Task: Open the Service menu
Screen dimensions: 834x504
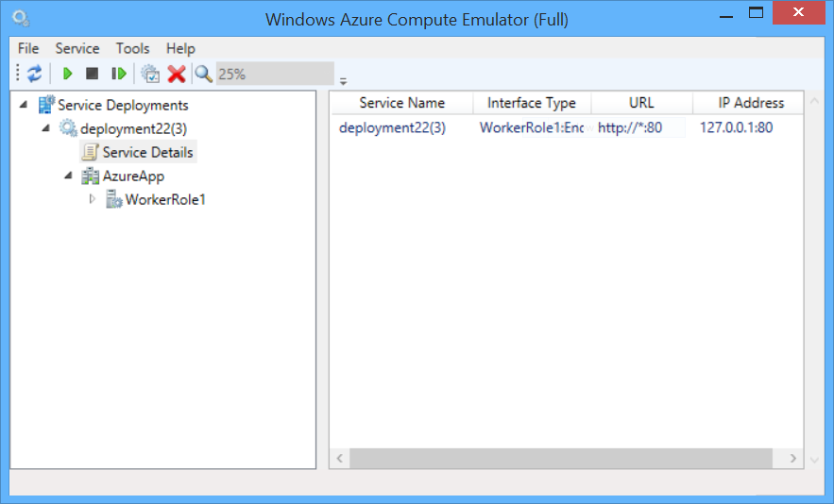Action: click(x=77, y=48)
